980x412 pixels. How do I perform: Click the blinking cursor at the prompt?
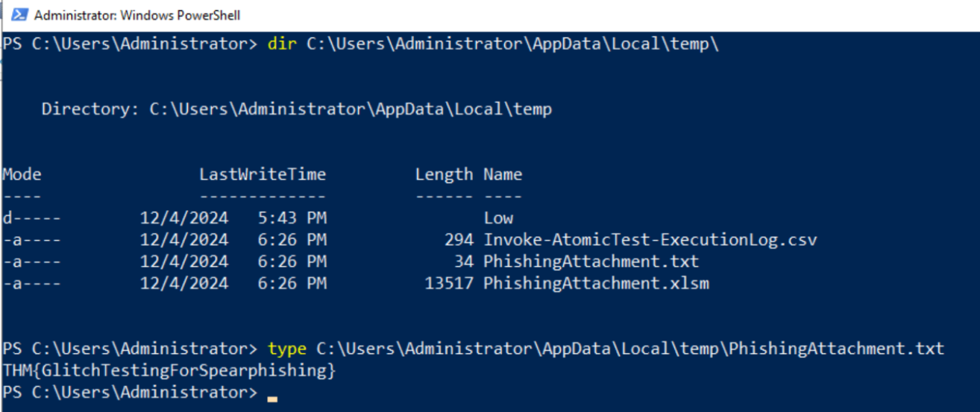[x=272, y=399]
